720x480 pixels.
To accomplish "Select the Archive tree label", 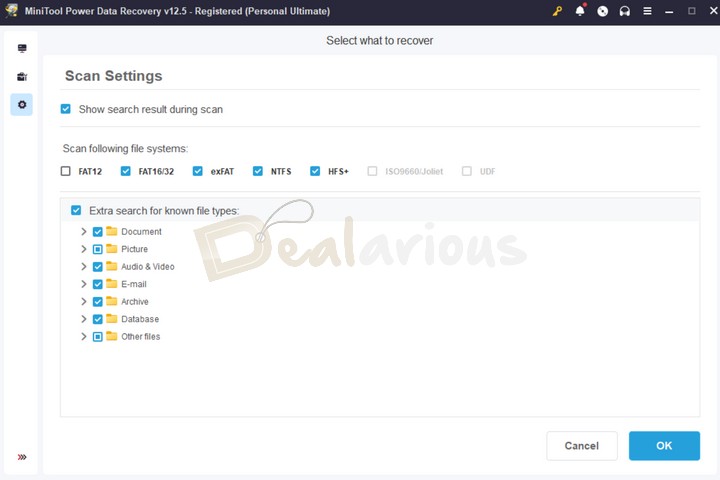I will (x=135, y=301).
